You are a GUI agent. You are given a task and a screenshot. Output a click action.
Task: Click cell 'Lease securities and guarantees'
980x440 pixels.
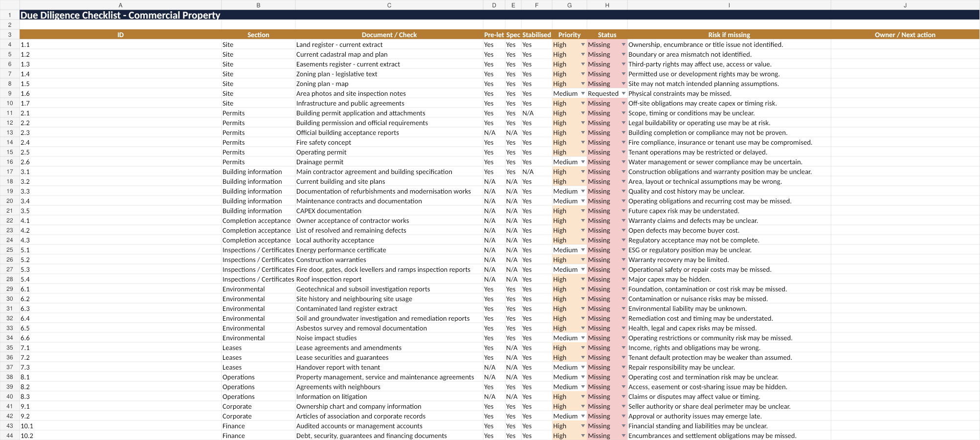(389, 357)
